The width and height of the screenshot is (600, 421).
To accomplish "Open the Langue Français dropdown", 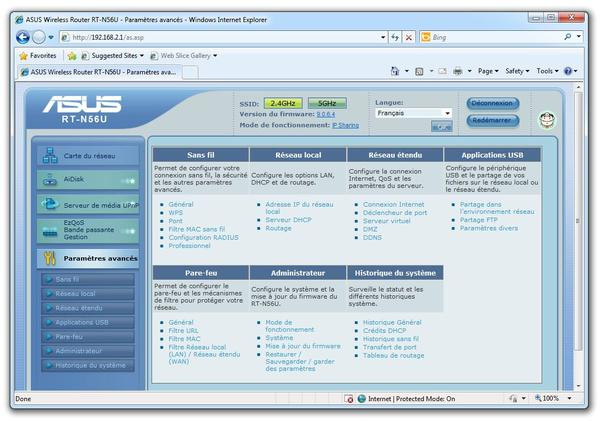I will point(413,113).
